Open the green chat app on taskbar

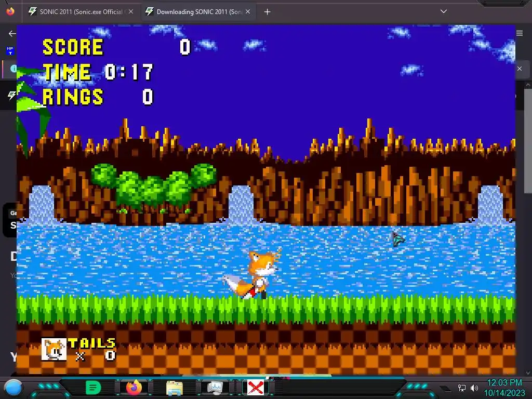pyautogui.click(x=94, y=388)
